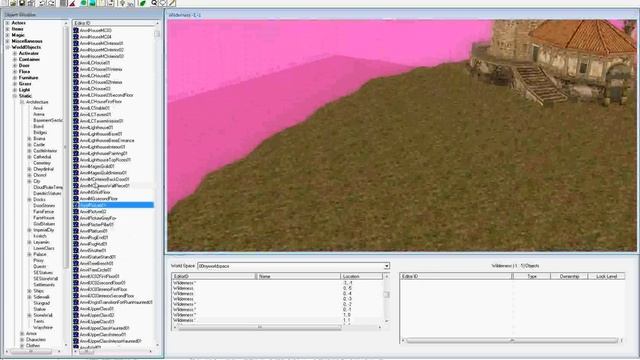Click the icon beside AnvilUpperClass02
This screenshot has height=360, width=640.
click(x=76, y=315)
